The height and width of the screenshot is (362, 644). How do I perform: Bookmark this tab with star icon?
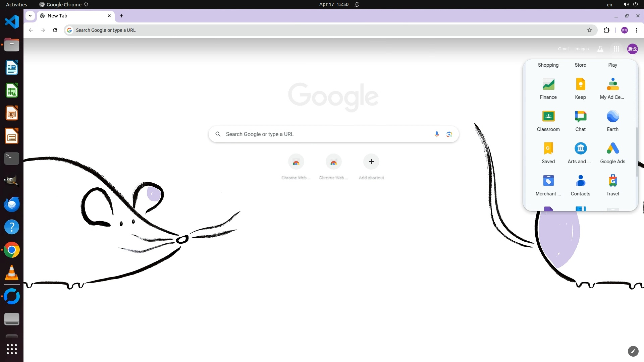[589, 30]
